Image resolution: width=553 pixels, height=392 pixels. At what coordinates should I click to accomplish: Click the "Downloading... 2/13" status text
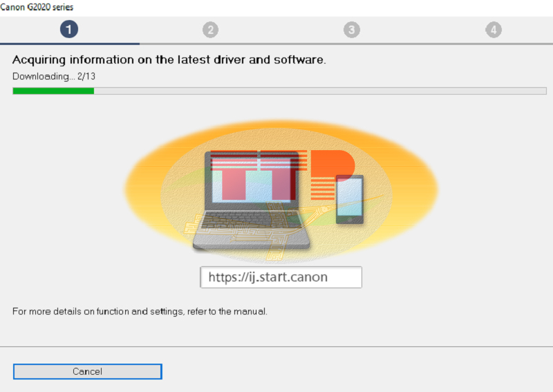pos(54,76)
